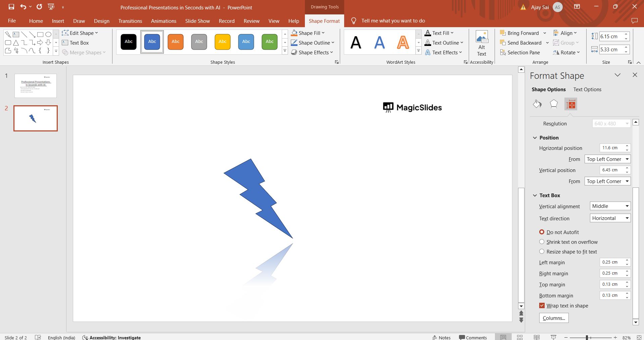Toggle Normal view button
This screenshot has height=340, width=644.
[503, 337]
